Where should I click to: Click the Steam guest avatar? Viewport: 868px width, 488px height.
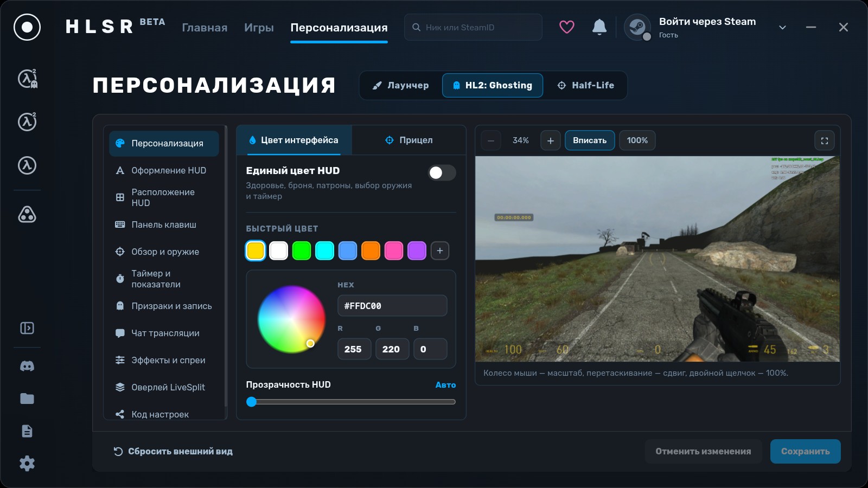(x=637, y=27)
